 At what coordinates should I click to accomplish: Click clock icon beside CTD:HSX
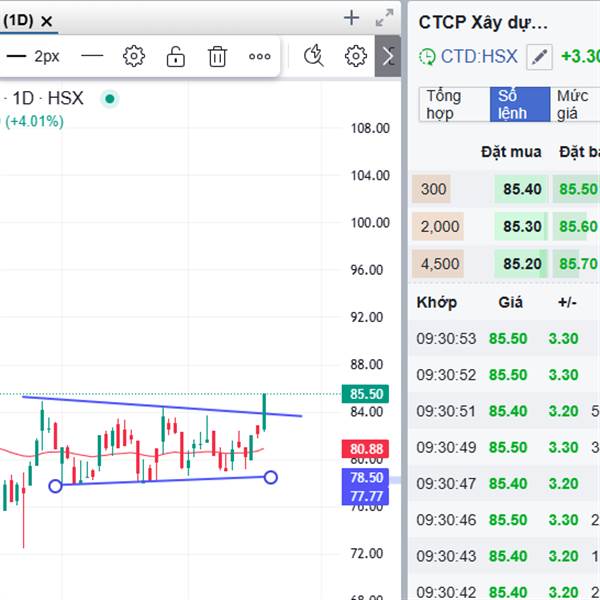click(427, 57)
